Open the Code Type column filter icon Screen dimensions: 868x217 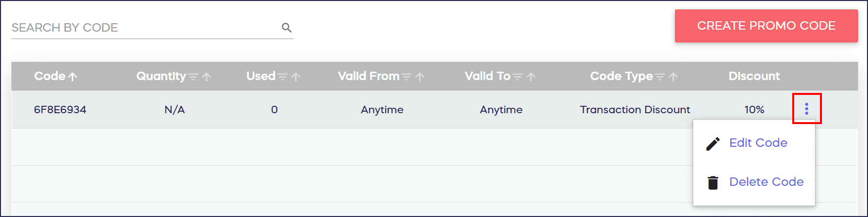pos(660,77)
